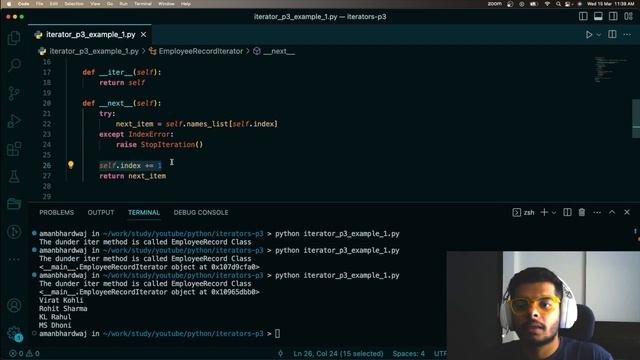The width and height of the screenshot is (640, 360).
Task: Open the Run and Debug view
Action: point(14,121)
